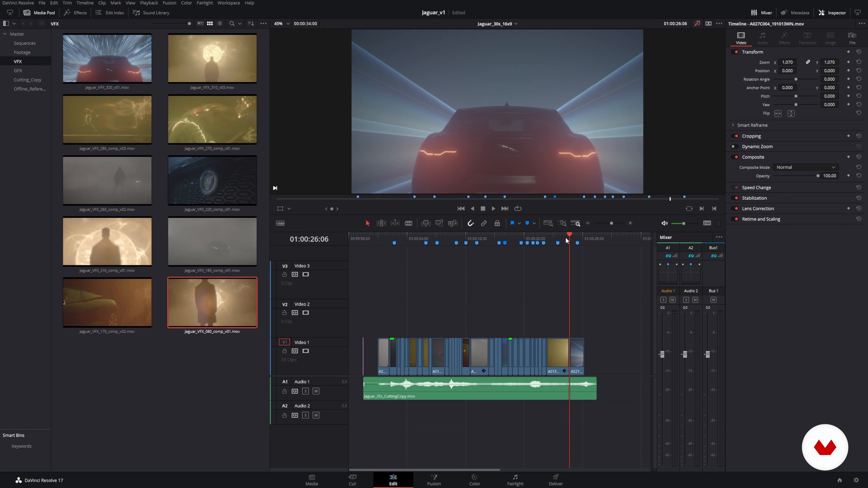
Task: Open the flag color dropdown arrow
Action: [x=519, y=223]
